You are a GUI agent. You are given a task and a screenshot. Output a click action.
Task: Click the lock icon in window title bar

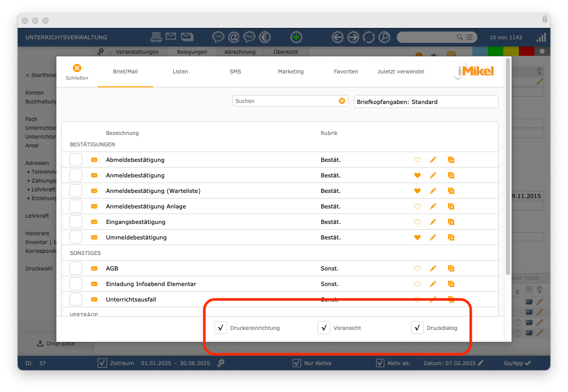click(x=544, y=19)
